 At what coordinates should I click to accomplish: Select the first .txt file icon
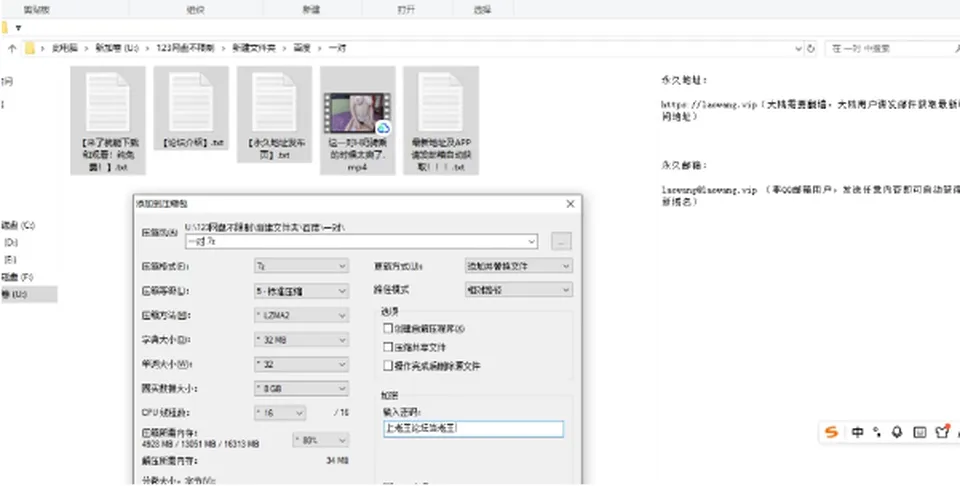click(x=107, y=102)
